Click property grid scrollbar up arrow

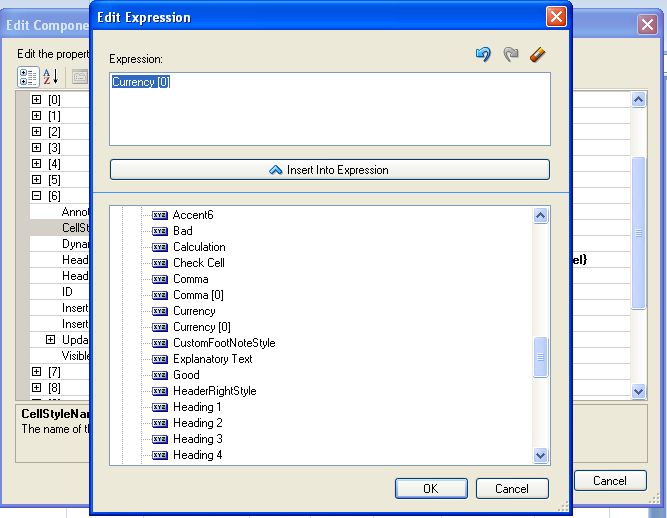click(638, 100)
